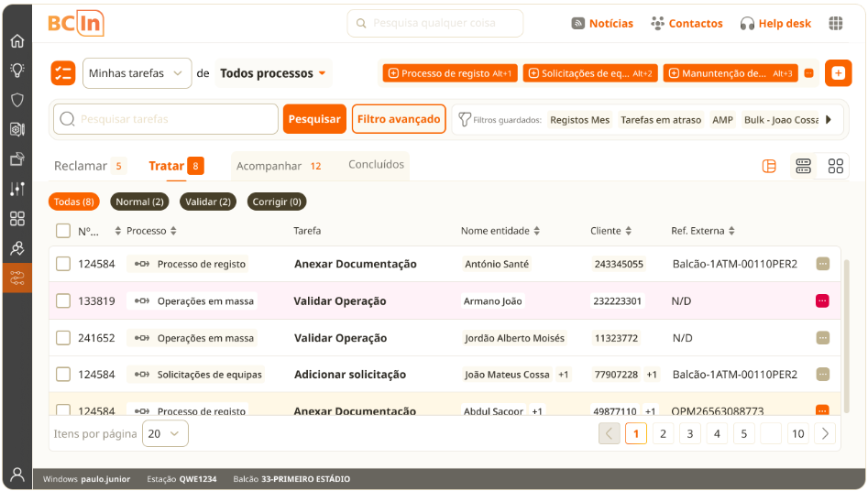This screenshot has width=868, height=491.
Task: Focus the global Pesquisa qualquer coisa field
Action: (x=435, y=23)
